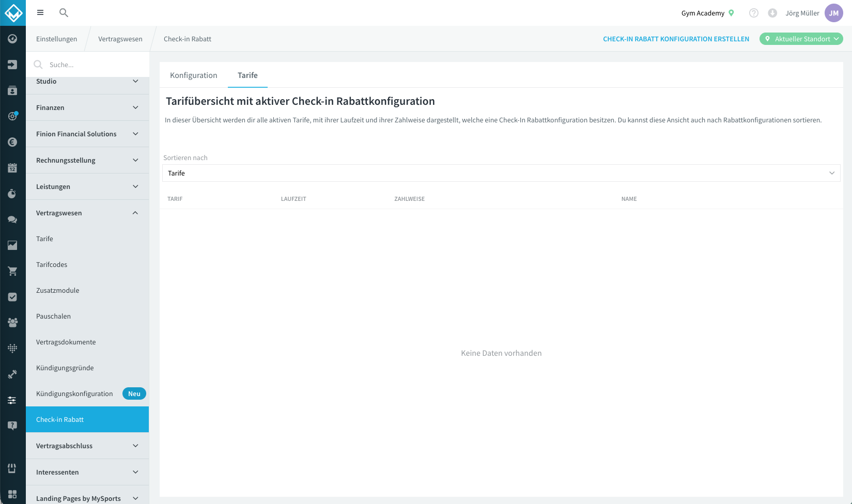
Task: Open the member contact card icon
Action: pos(12,90)
